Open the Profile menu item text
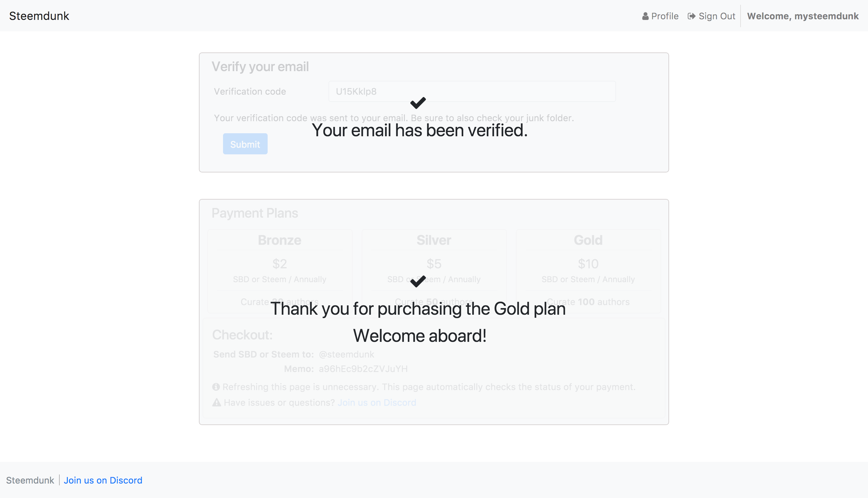This screenshot has height=498, width=868. point(665,16)
